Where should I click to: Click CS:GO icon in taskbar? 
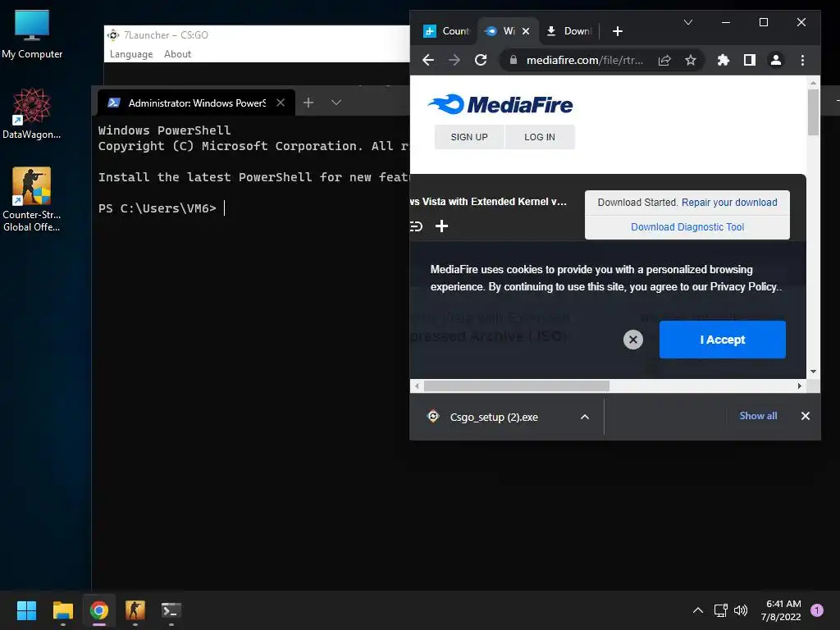tap(135, 610)
